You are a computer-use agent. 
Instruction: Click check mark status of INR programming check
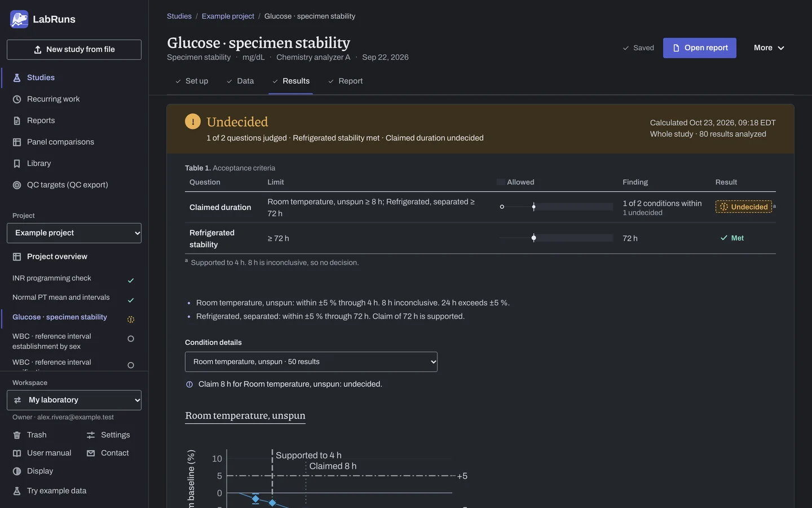click(x=131, y=281)
